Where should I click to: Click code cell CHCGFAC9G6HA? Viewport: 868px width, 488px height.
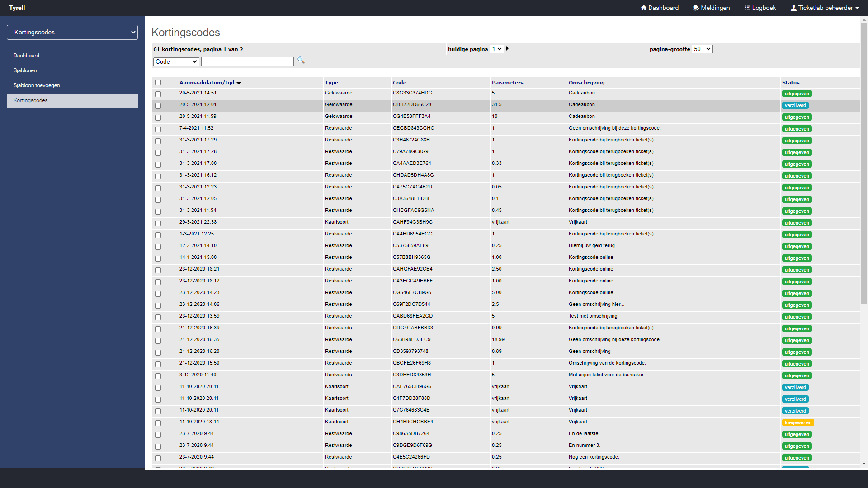tap(413, 211)
